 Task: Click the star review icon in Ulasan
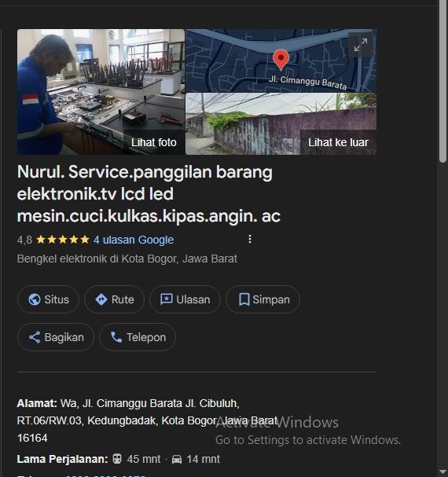(167, 299)
